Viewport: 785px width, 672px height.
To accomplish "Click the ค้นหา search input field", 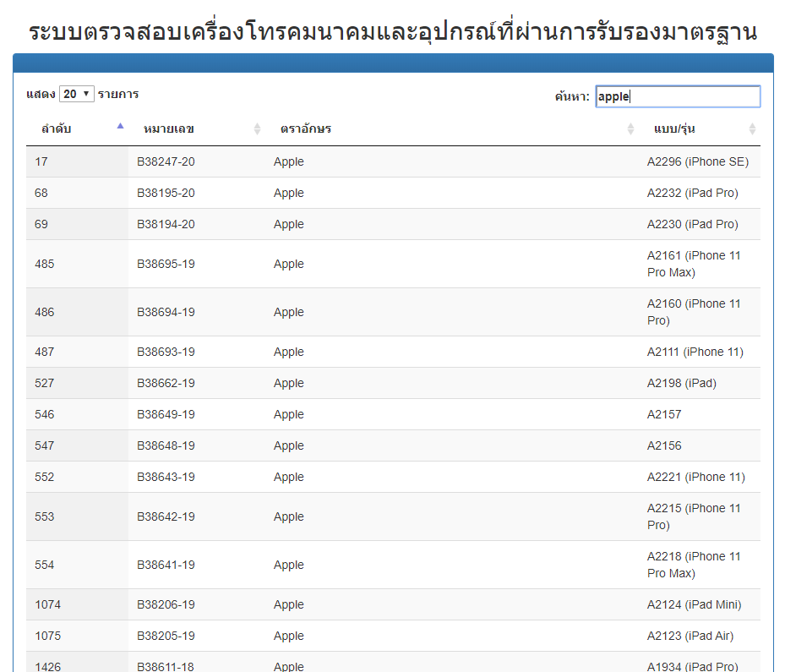I will point(678,96).
